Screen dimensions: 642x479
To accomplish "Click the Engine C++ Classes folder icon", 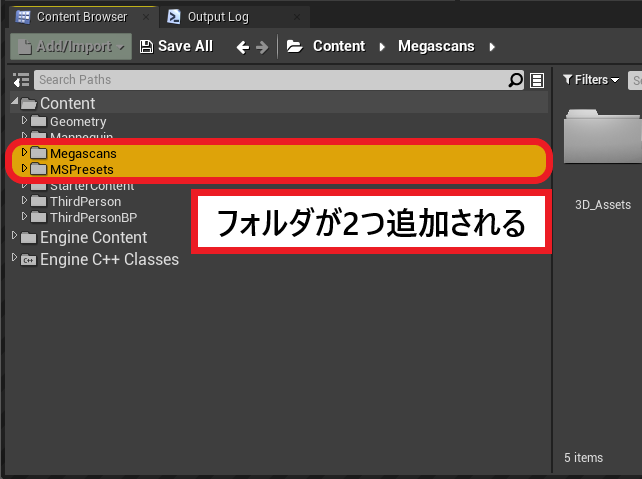I will pos(28,260).
